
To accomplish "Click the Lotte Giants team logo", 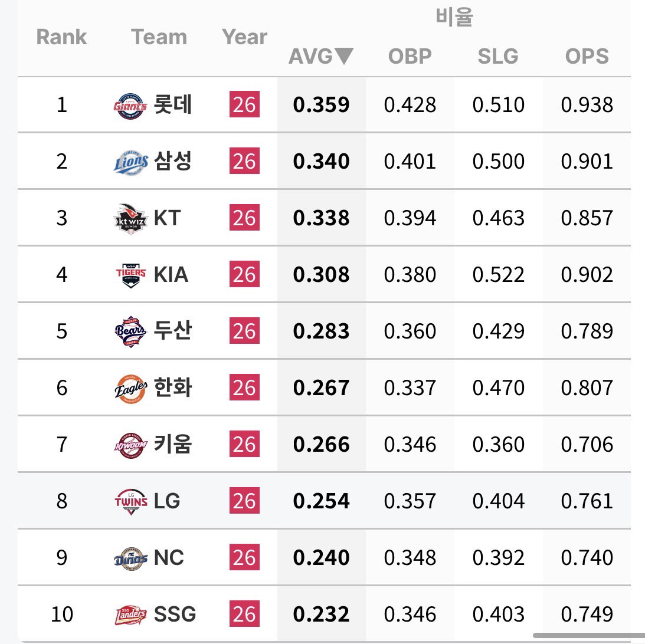I will pos(130,106).
